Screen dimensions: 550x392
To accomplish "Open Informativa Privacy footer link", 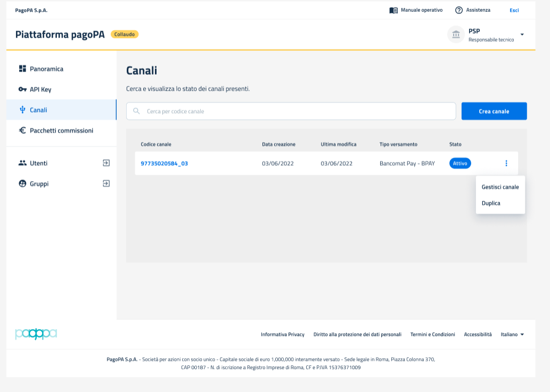I will tap(283, 334).
